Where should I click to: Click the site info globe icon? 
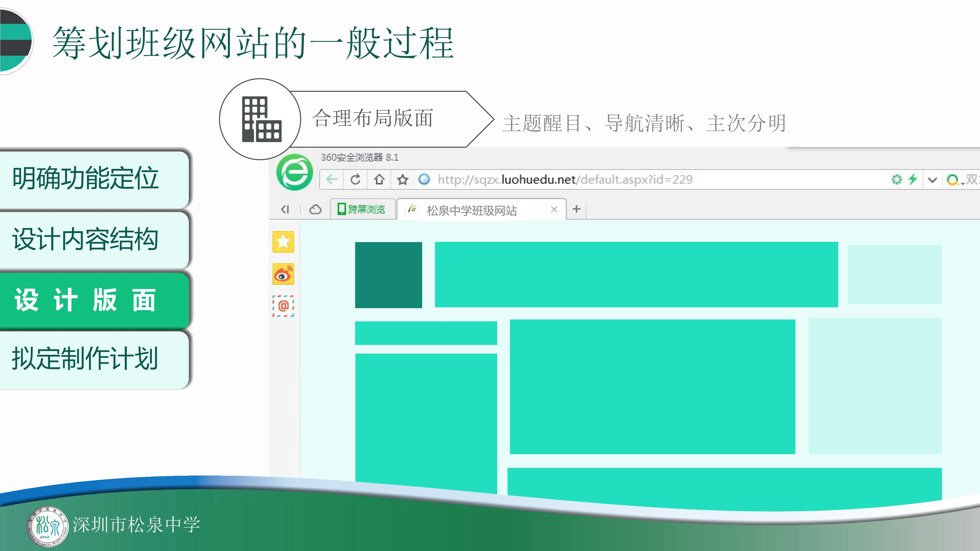[424, 179]
